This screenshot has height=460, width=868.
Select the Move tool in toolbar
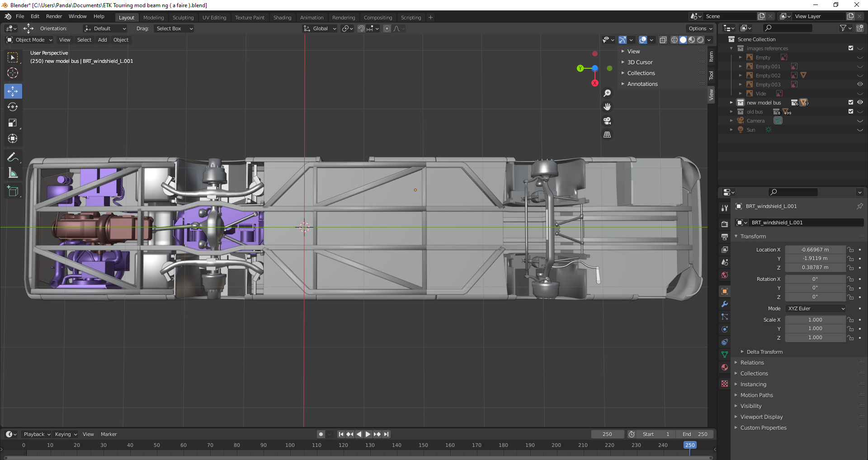pos(13,91)
